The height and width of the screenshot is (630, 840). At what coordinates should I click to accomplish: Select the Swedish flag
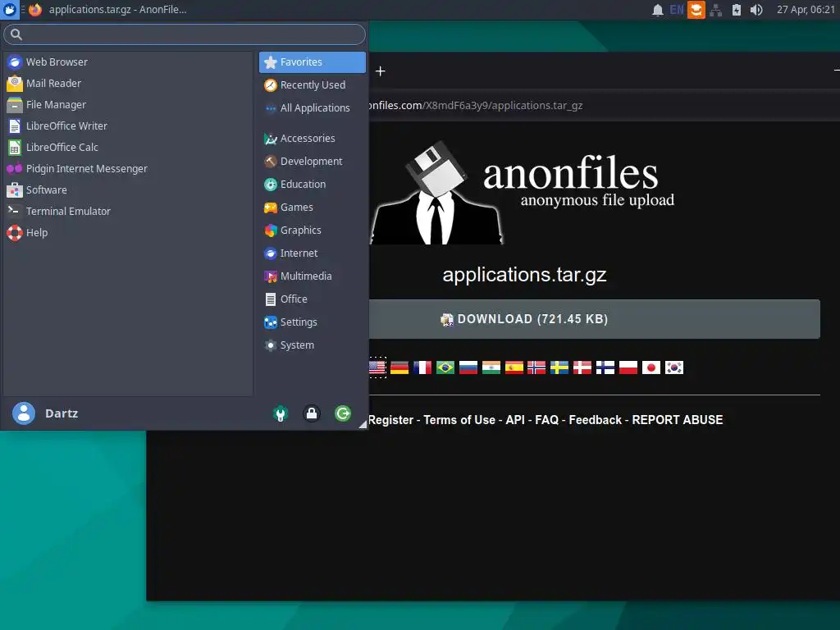click(559, 367)
